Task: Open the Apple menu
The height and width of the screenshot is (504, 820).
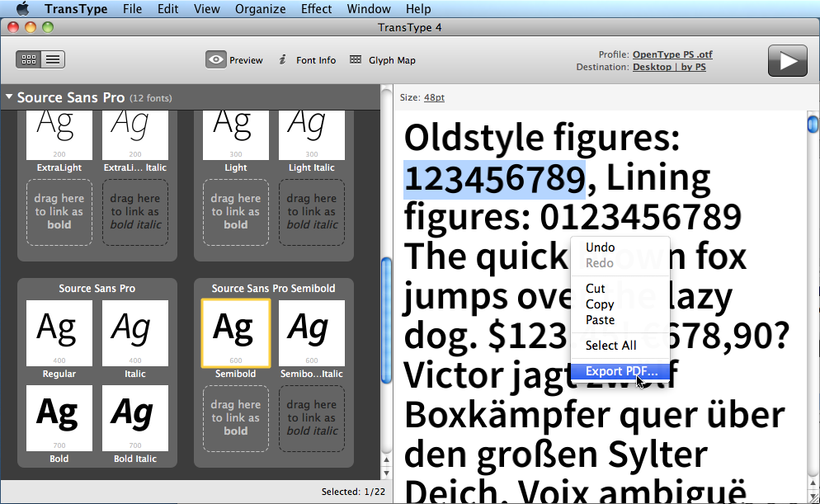Action: coord(22,9)
